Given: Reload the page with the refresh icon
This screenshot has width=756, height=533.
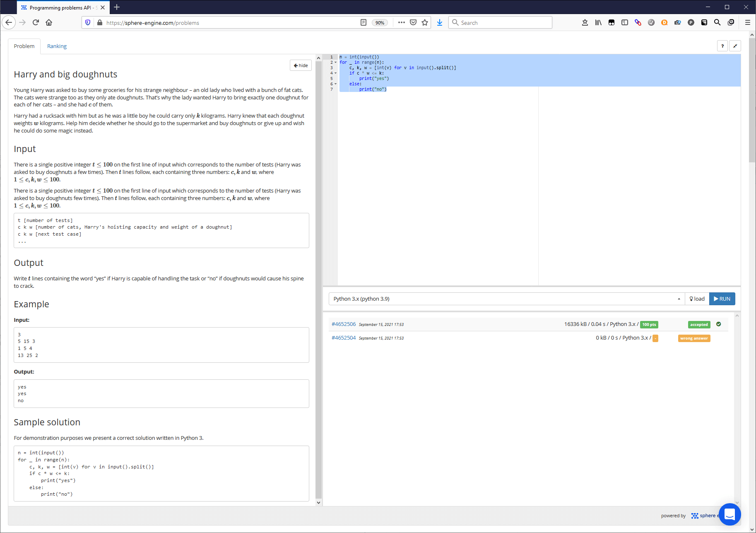Looking at the screenshot, I should click(x=36, y=22).
